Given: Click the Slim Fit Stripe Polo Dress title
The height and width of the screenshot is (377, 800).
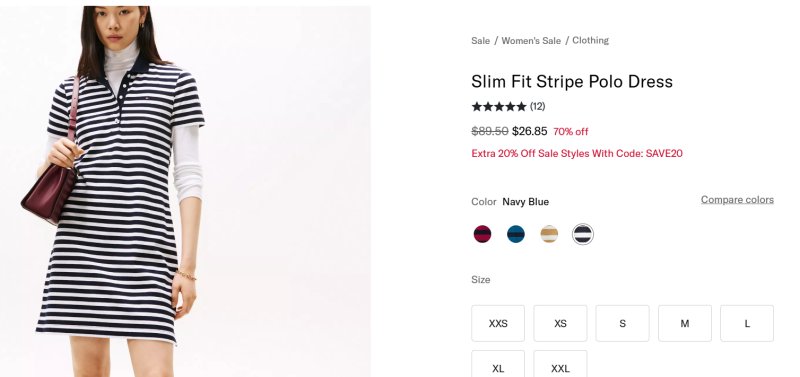Looking at the screenshot, I should [x=572, y=82].
